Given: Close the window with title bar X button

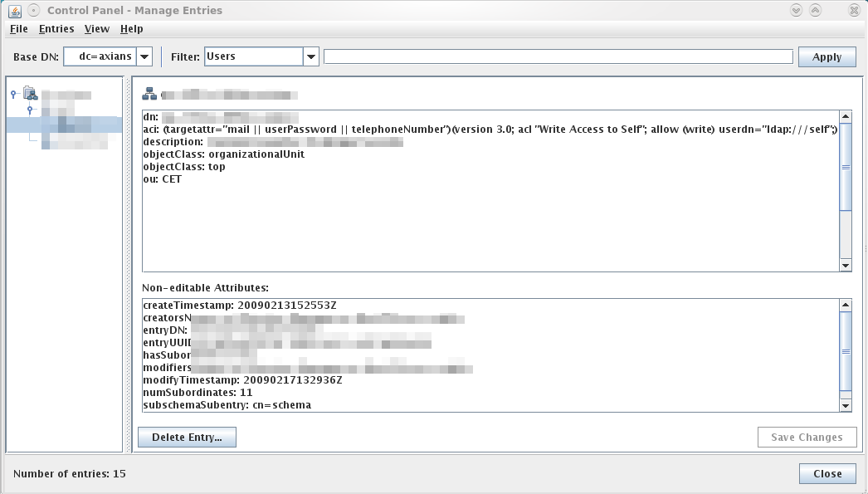Looking at the screenshot, I should point(854,11).
